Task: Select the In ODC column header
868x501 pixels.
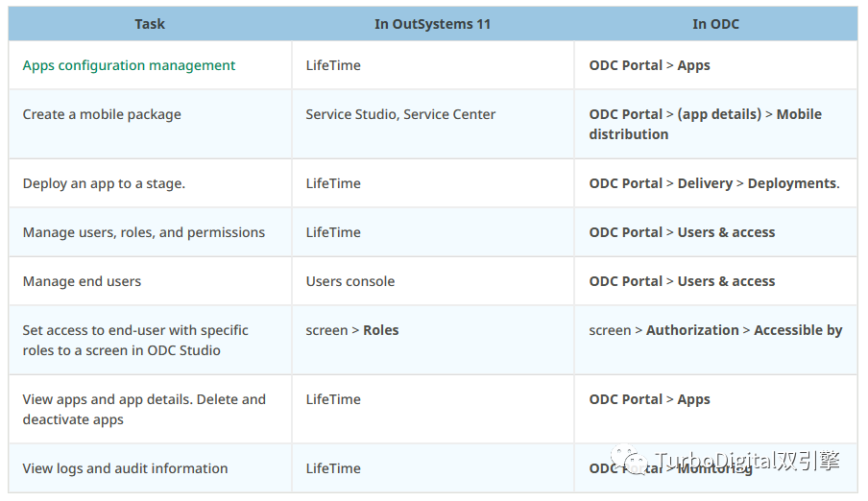Action: 715,24
